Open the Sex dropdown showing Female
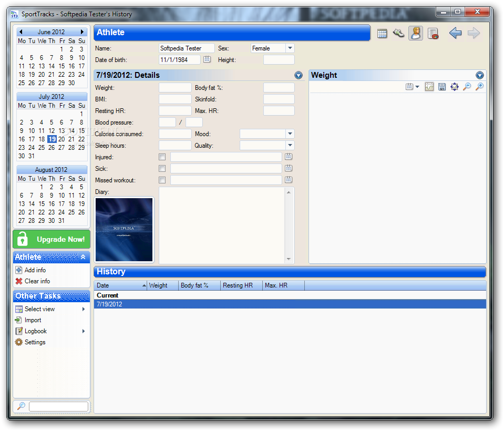 (290, 48)
